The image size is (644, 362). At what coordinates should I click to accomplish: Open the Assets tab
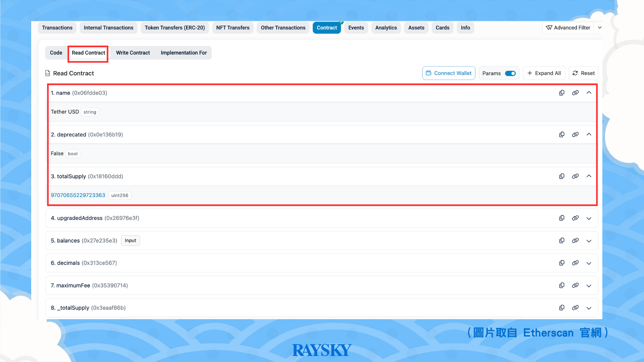[416, 28]
